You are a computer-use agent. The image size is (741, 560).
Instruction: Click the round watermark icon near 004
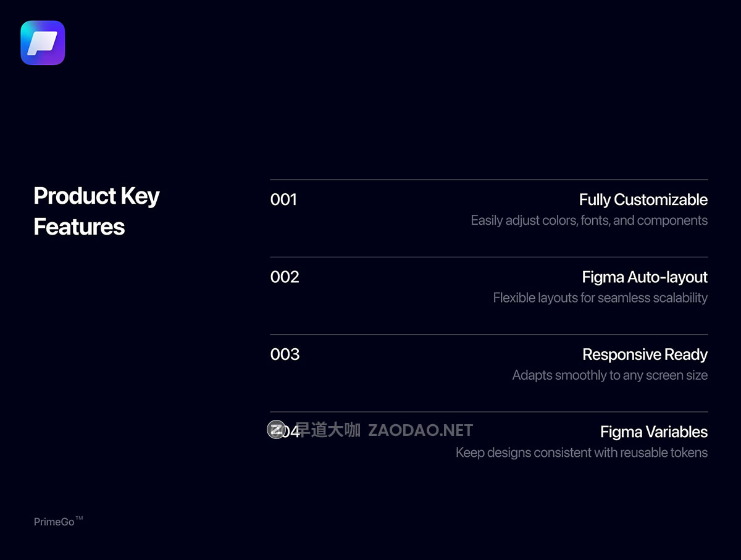[276, 430]
